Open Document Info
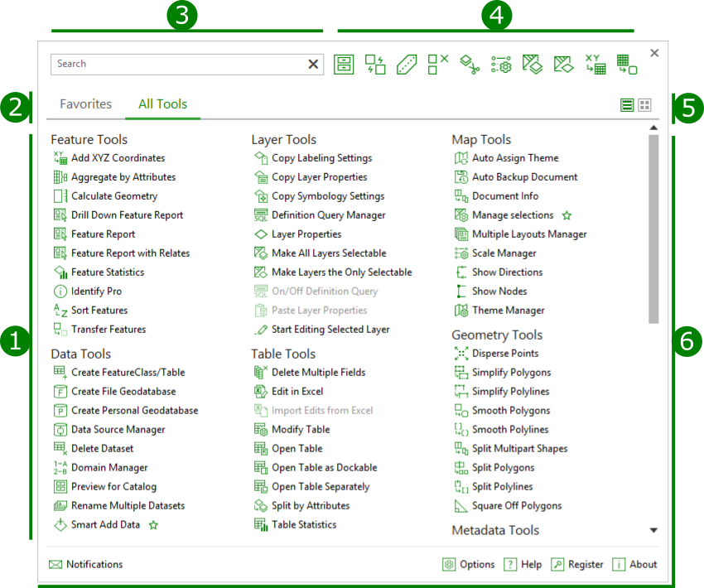 click(497, 196)
